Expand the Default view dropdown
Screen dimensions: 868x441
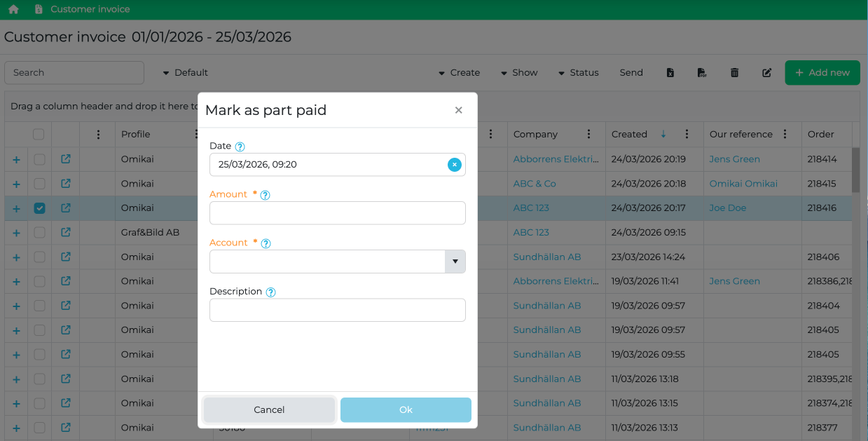tap(185, 73)
